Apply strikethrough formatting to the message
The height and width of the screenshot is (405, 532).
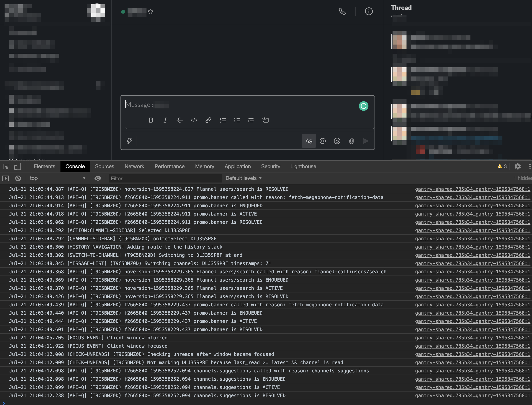pos(179,120)
